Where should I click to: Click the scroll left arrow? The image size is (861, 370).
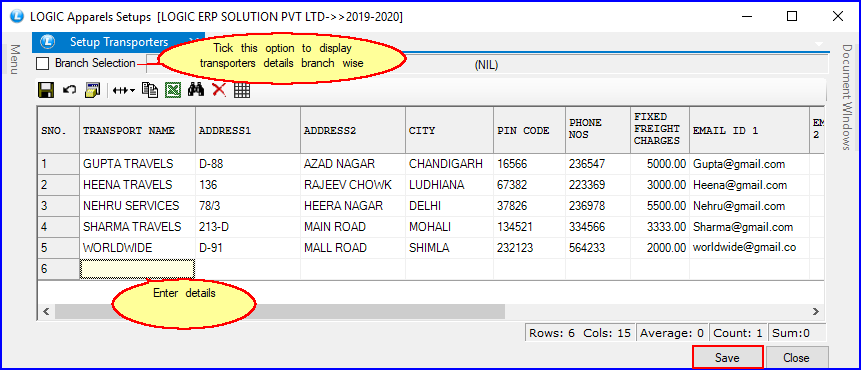[46, 311]
